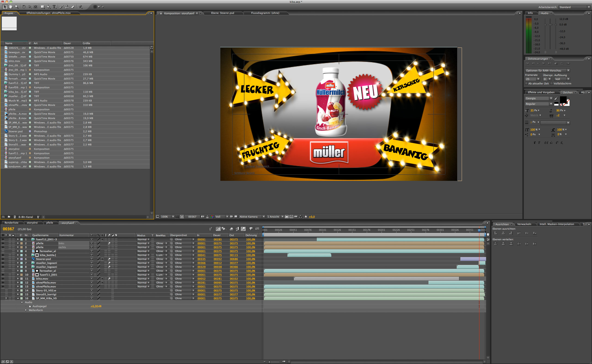The height and width of the screenshot is (364, 592).
Task: Toggle Draft 3D icon in timeline
Action: (224, 229)
